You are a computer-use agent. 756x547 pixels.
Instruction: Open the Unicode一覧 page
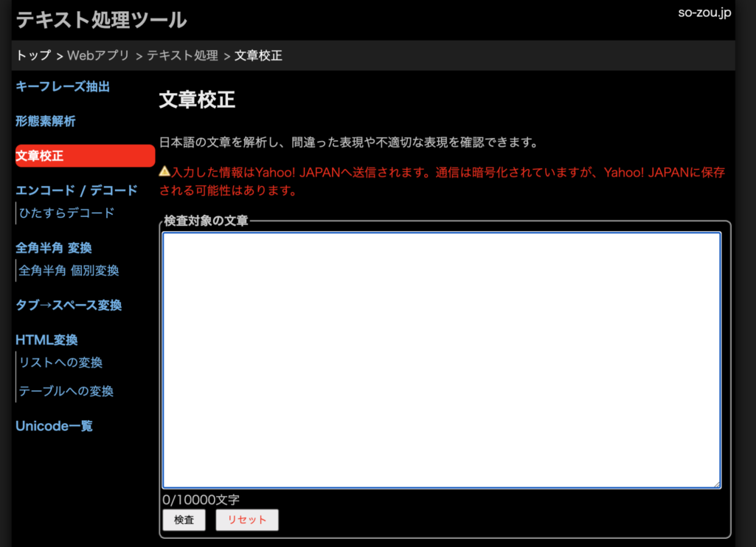click(x=52, y=426)
